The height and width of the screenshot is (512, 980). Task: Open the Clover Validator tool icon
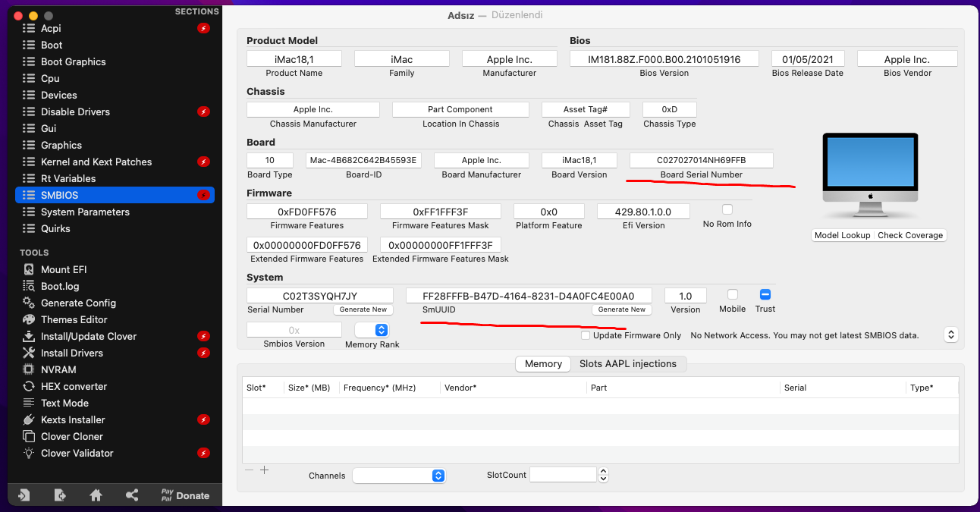[29, 453]
